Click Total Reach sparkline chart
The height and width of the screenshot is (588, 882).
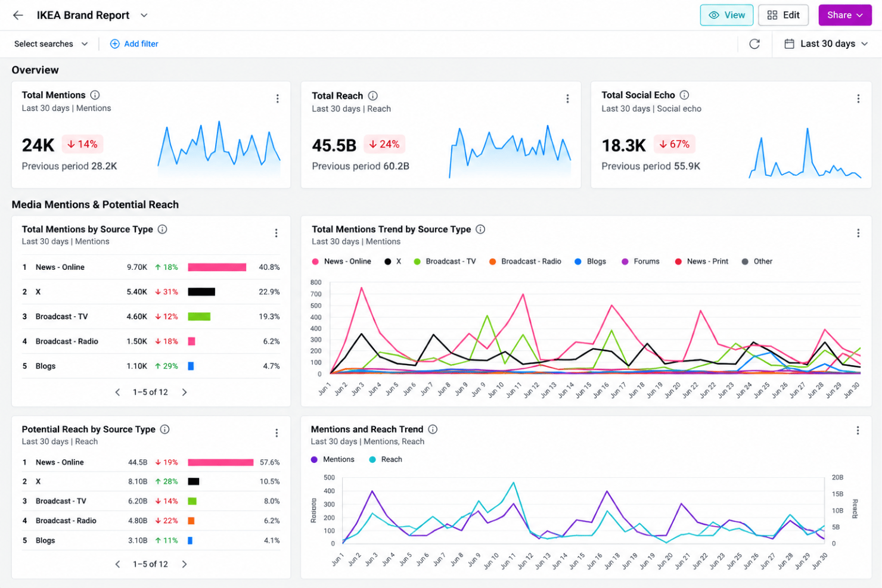pos(510,151)
